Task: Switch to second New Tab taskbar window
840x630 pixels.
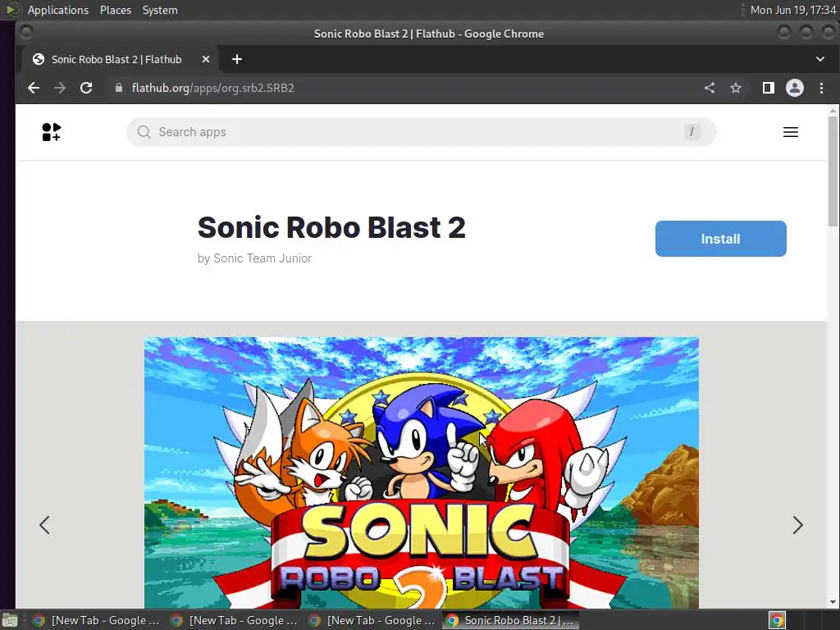Action: pyautogui.click(x=234, y=620)
